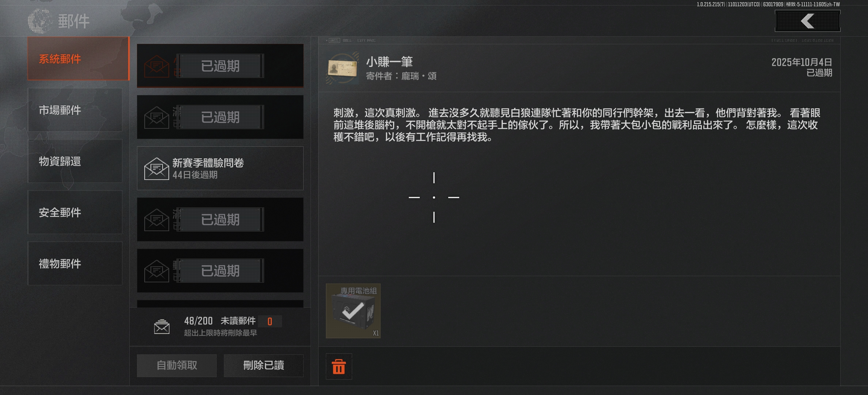Select the second expired mail entry

coord(220,117)
